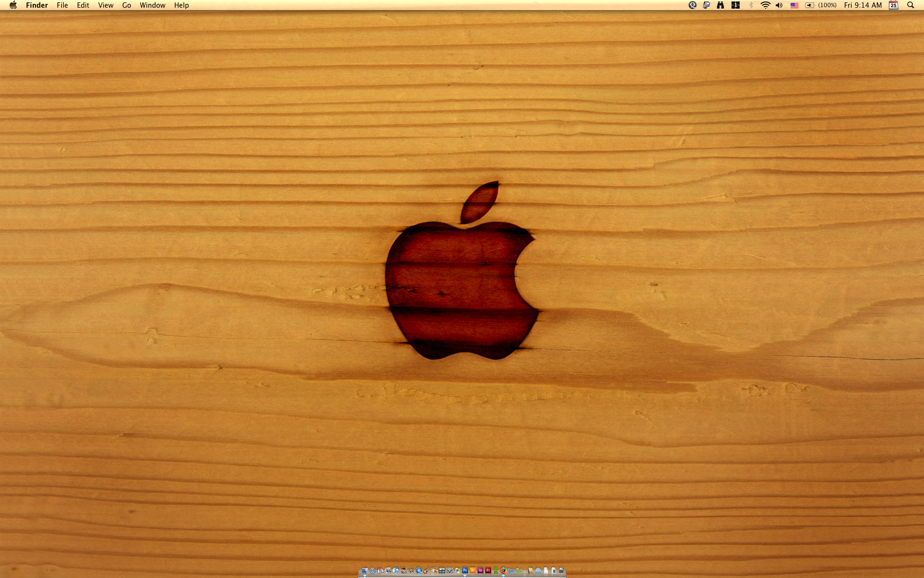The width and height of the screenshot is (924, 578).
Task: Open the Apple menu
Action: coord(13,5)
